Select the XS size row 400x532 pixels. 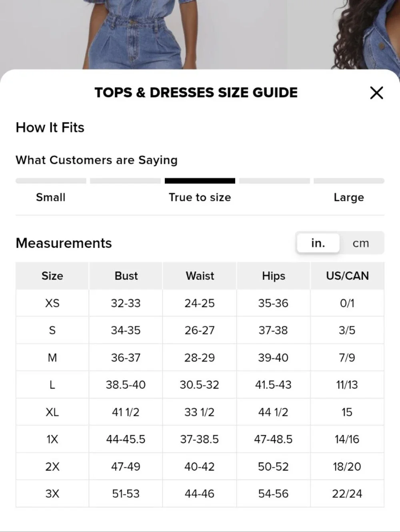point(200,303)
